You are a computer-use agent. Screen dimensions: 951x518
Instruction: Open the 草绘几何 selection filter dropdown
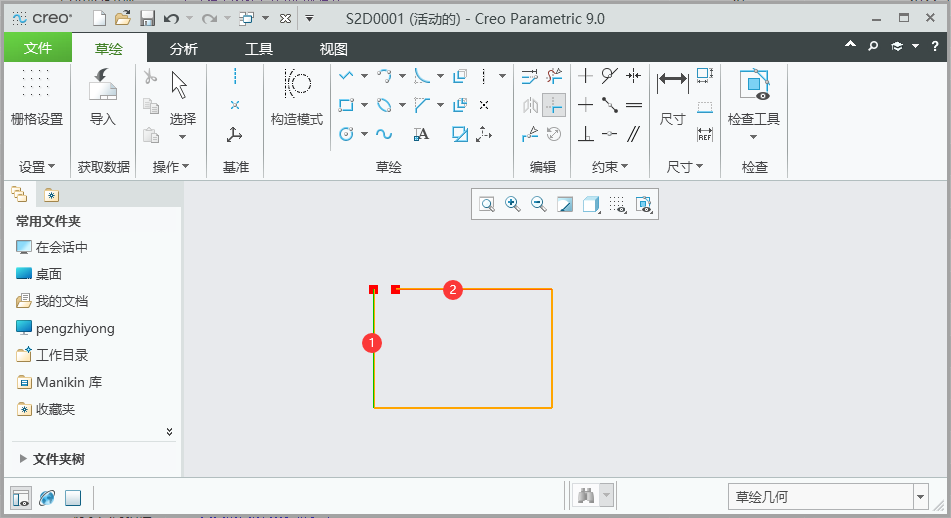pos(920,497)
